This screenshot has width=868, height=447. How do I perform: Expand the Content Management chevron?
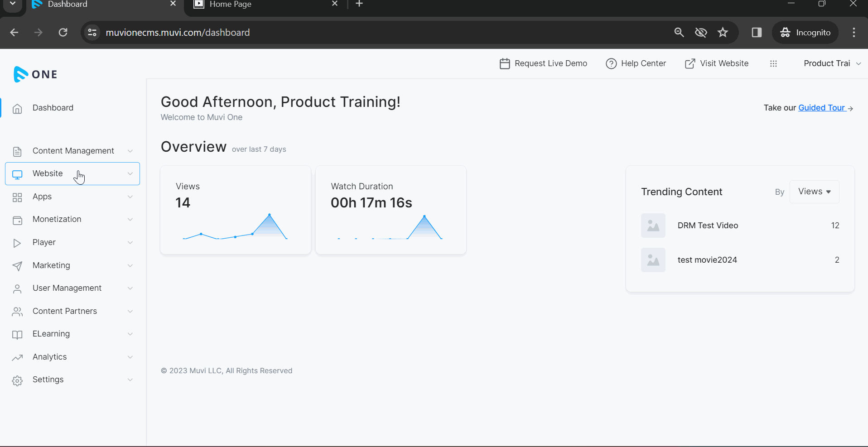tap(130, 151)
